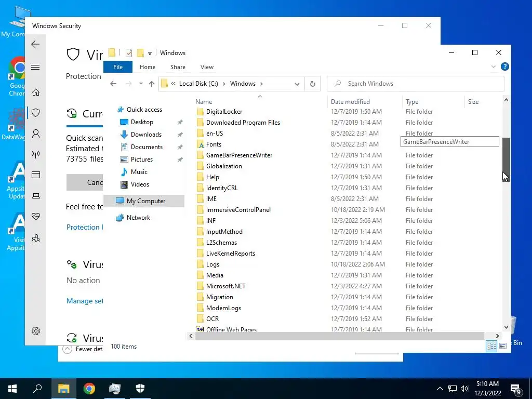Click breadcrumb chevron after Local Disk (C:)
The height and width of the screenshot is (399, 532).
pos(224,84)
